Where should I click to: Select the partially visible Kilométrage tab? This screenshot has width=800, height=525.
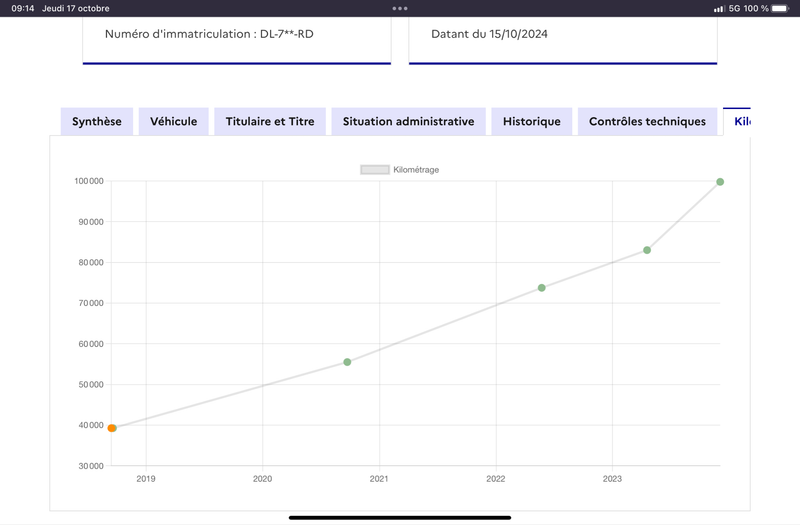click(737, 121)
